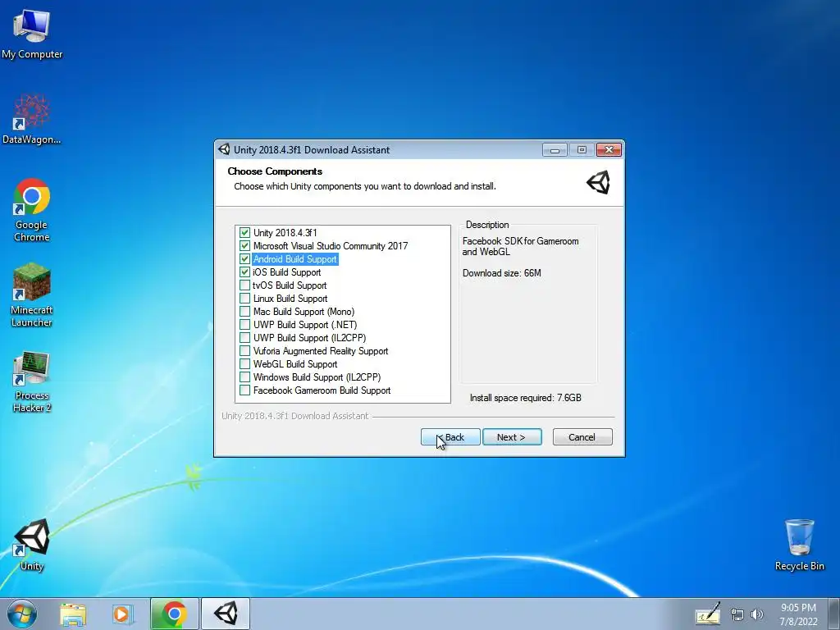
Task: Click the Unity installer taskbar button
Action: pos(226,614)
